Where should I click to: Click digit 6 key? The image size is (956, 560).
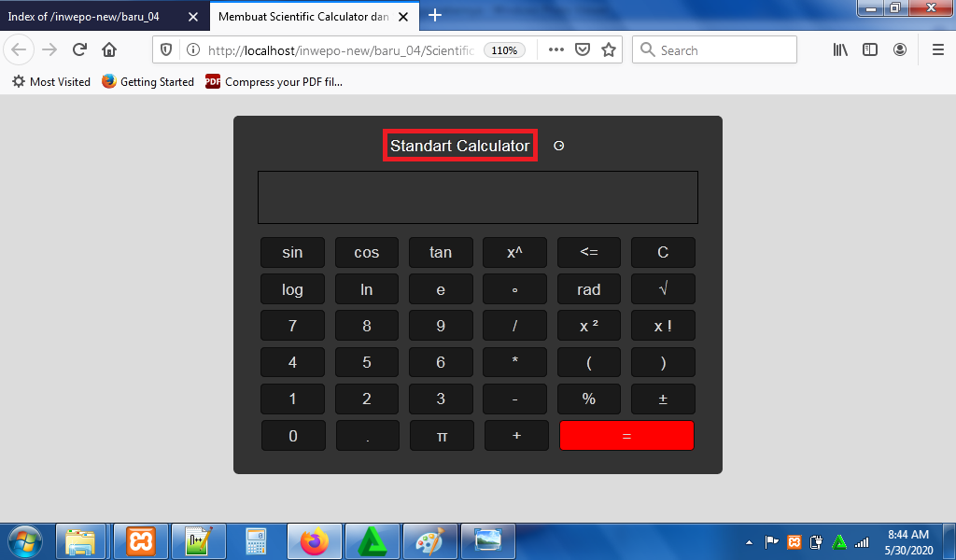click(441, 362)
